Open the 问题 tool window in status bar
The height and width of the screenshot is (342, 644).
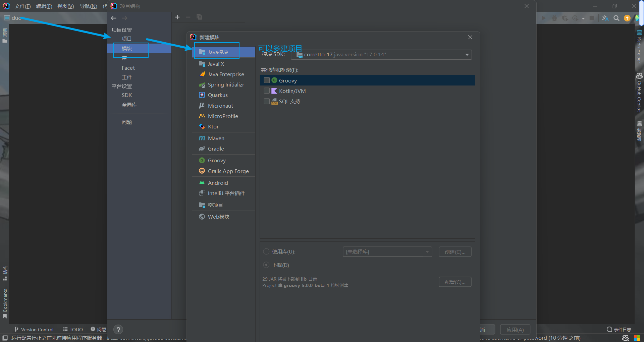pos(98,330)
